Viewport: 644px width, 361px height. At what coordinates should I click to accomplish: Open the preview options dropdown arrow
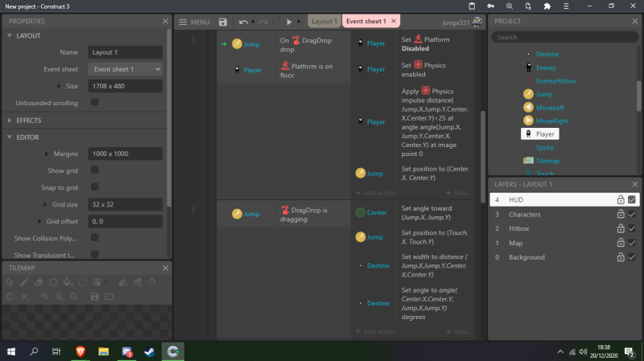click(299, 22)
